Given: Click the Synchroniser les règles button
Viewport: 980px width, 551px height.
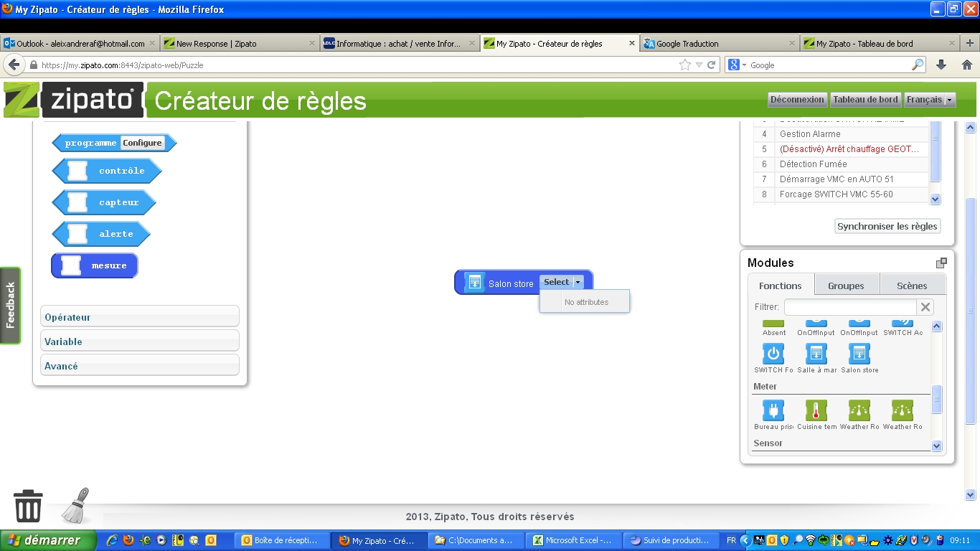Looking at the screenshot, I should pos(887,226).
